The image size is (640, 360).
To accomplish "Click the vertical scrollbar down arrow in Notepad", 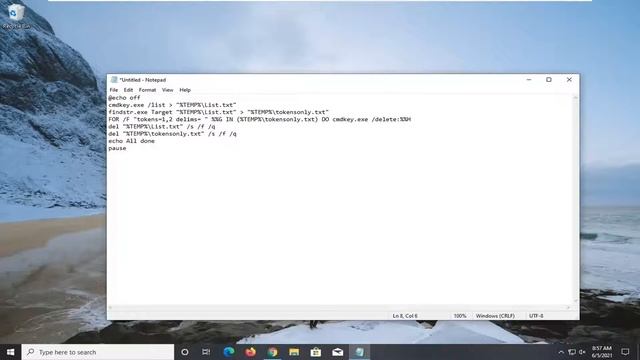I will point(576,301).
